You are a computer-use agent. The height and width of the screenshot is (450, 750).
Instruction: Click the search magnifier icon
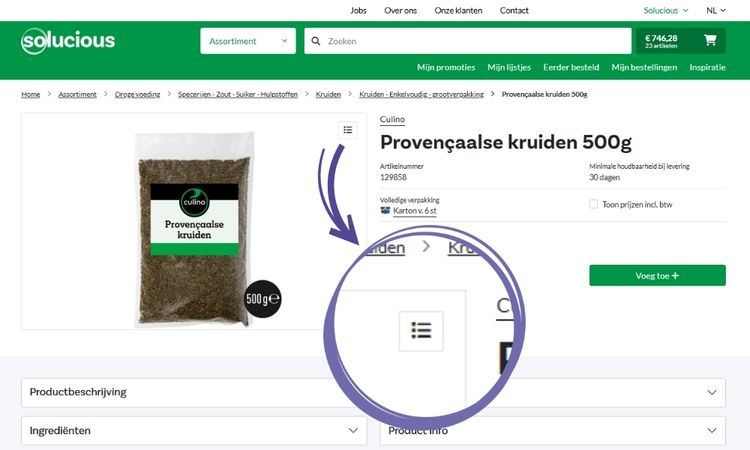[316, 41]
